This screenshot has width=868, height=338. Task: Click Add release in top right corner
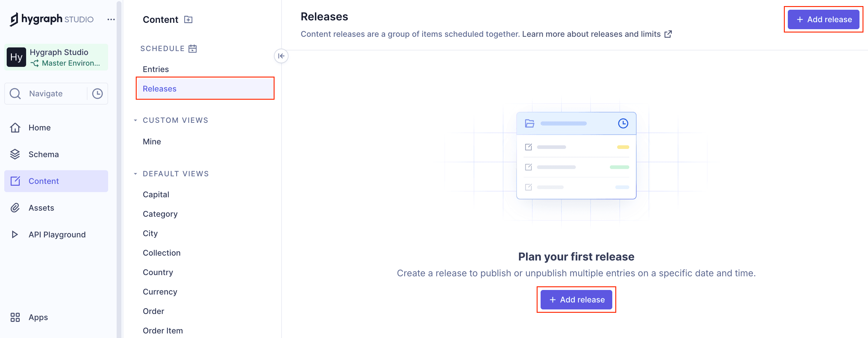pyautogui.click(x=824, y=19)
